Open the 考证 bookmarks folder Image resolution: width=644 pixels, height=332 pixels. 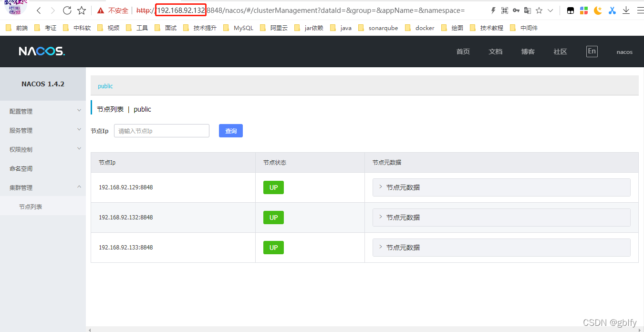click(45, 28)
